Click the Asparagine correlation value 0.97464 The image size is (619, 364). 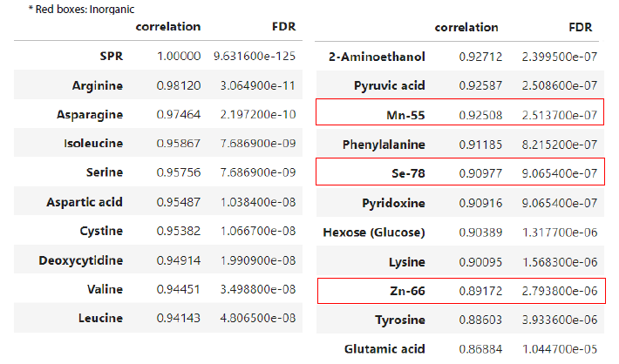[x=179, y=114]
